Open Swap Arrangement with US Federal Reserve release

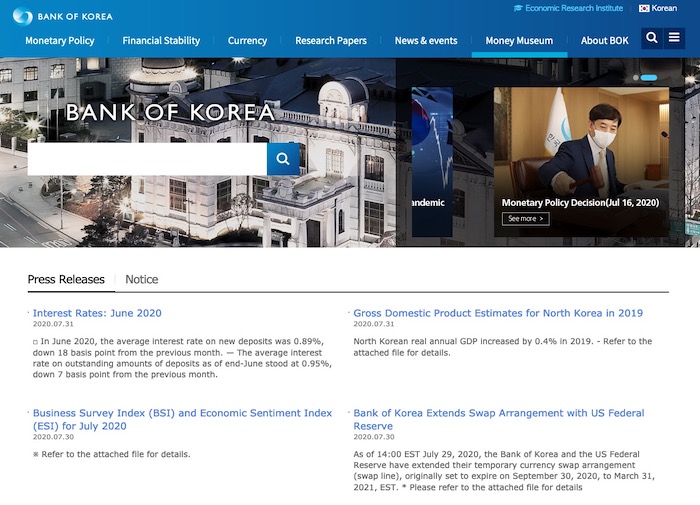pos(499,419)
